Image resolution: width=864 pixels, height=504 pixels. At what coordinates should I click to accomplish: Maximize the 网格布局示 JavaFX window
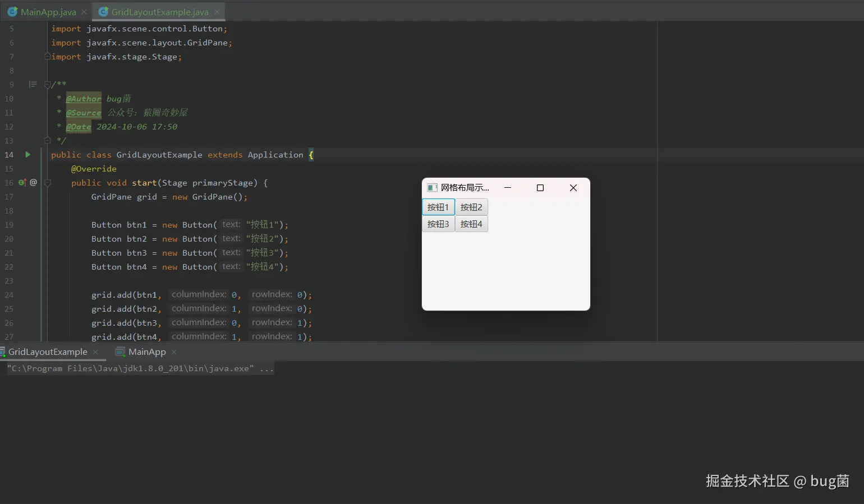540,188
